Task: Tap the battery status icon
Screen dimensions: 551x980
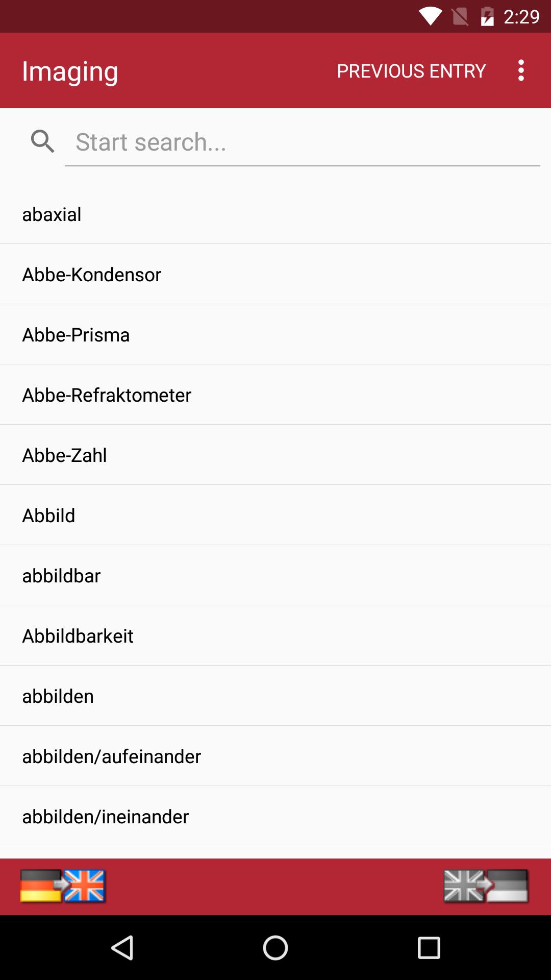Action: coord(487,16)
